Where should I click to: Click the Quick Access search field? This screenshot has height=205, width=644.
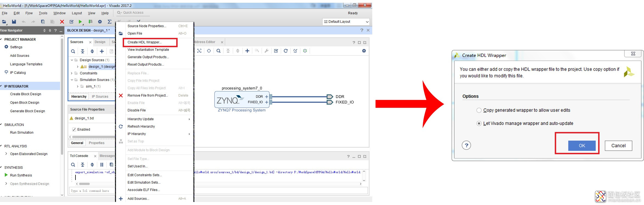133,13
